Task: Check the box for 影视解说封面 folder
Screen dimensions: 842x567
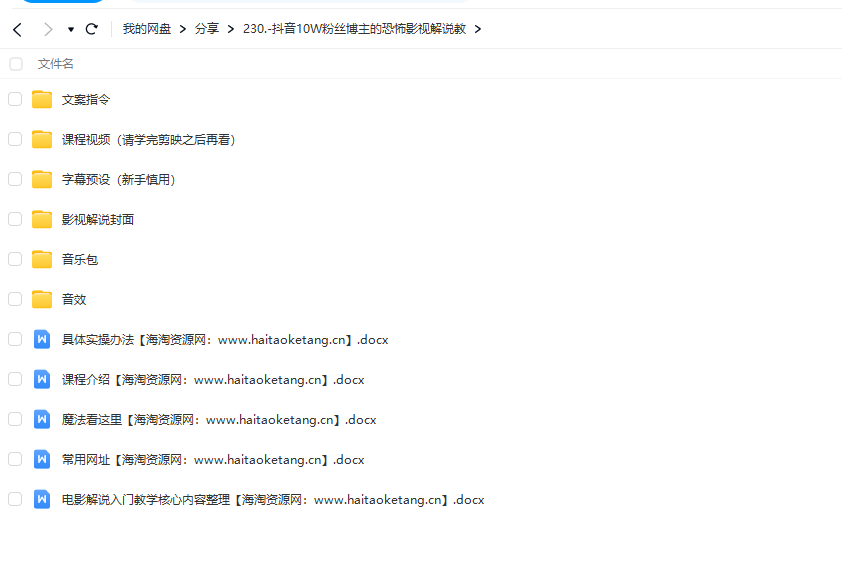Action: [x=15, y=219]
